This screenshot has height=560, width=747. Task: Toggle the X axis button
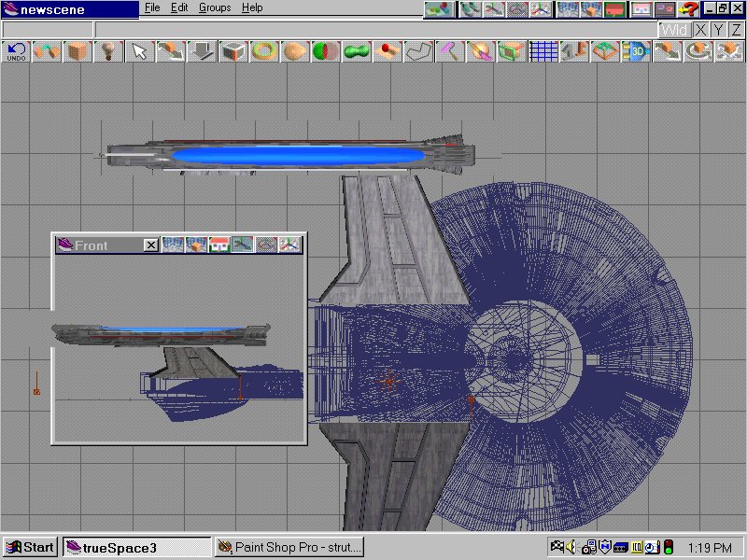700,30
